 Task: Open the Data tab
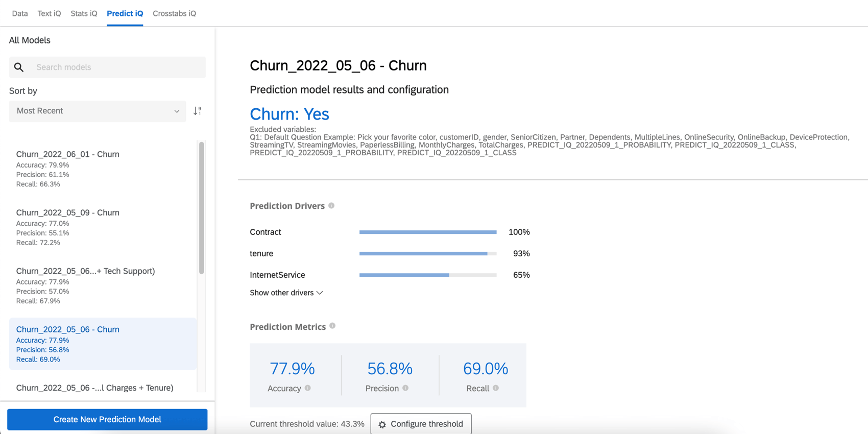20,13
